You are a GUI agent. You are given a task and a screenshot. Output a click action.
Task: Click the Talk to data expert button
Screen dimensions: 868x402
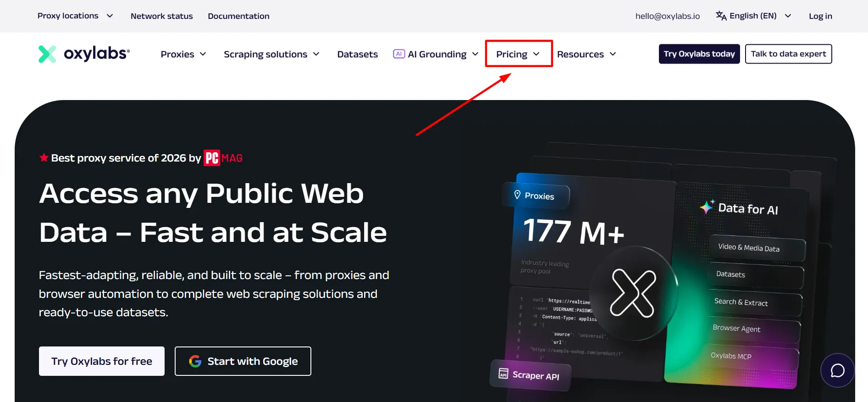click(x=788, y=54)
